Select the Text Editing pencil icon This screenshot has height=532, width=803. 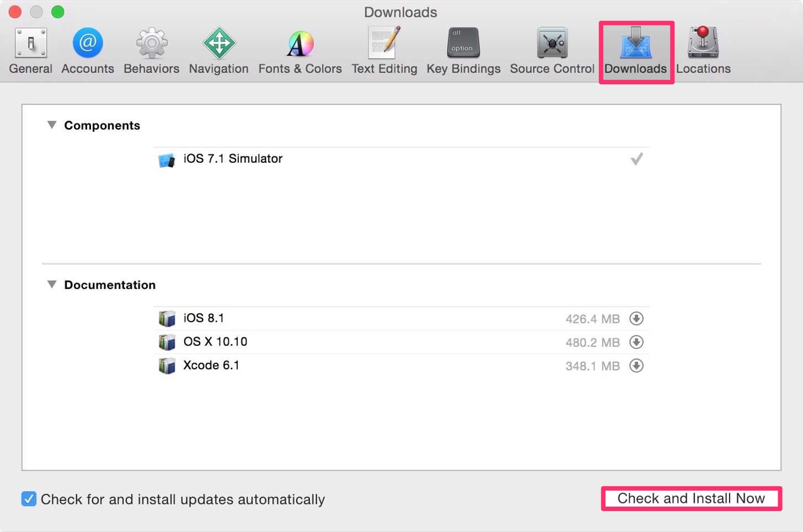click(384, 42)
